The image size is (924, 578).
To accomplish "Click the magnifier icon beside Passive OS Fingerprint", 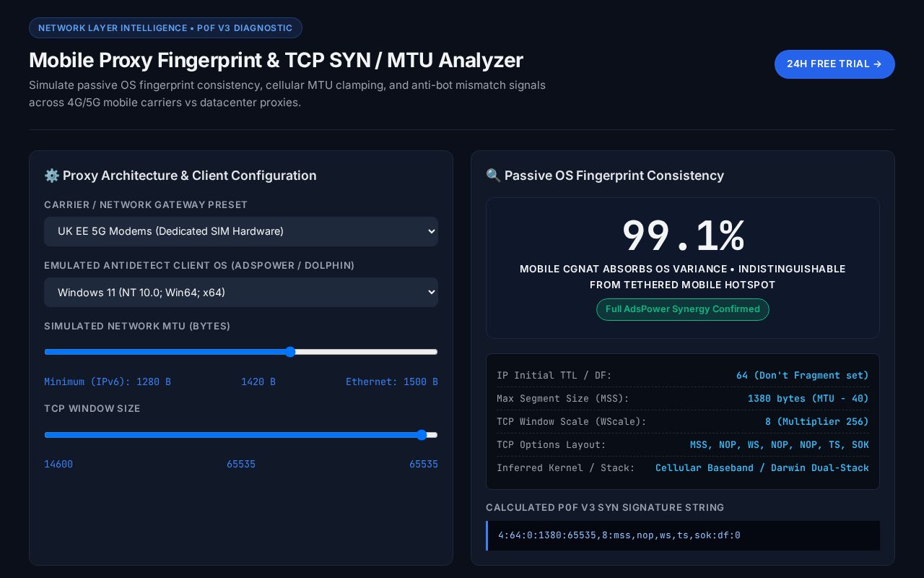I will (x=493, y=176).
